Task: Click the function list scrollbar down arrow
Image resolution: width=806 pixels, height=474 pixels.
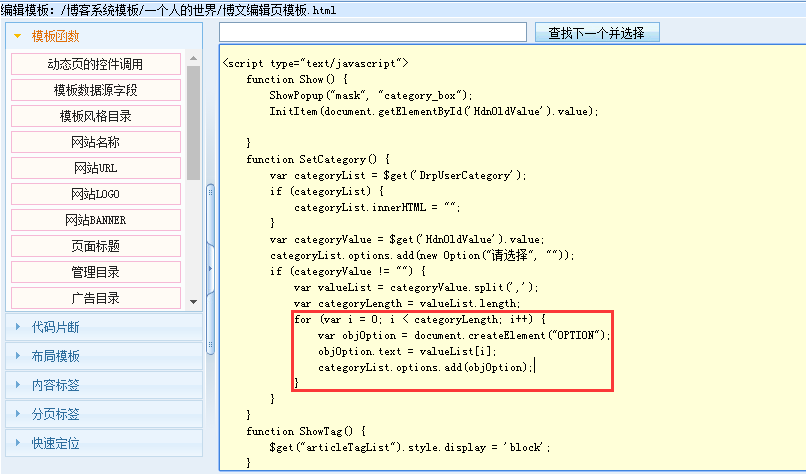Action: (193, 301)
